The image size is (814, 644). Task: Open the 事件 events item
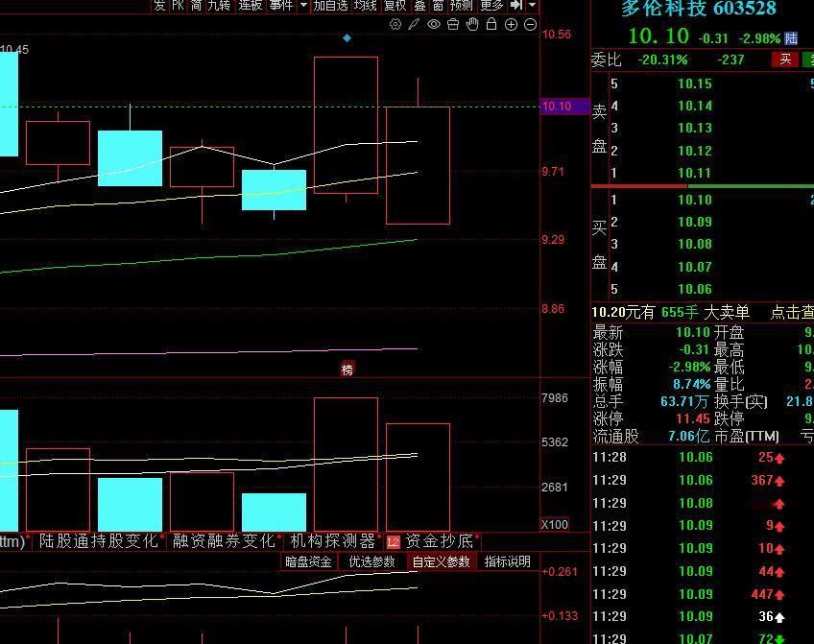pyautogui.click(x=281, y=6)
